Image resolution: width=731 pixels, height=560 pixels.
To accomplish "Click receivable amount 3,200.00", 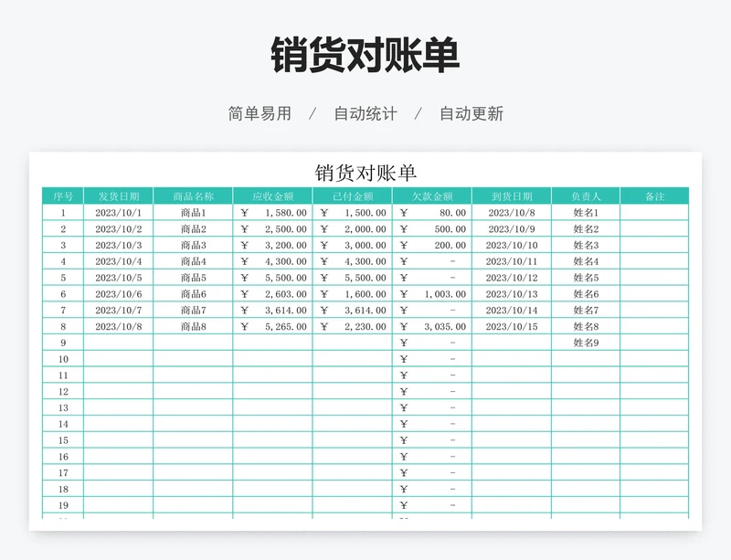I will 272,245.
